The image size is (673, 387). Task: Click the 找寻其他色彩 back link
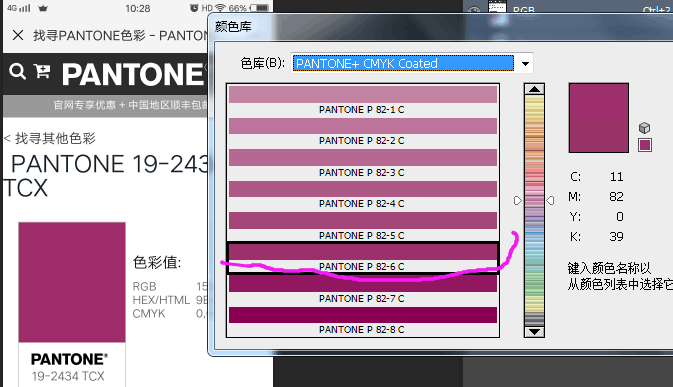click(x=49, y=138)
